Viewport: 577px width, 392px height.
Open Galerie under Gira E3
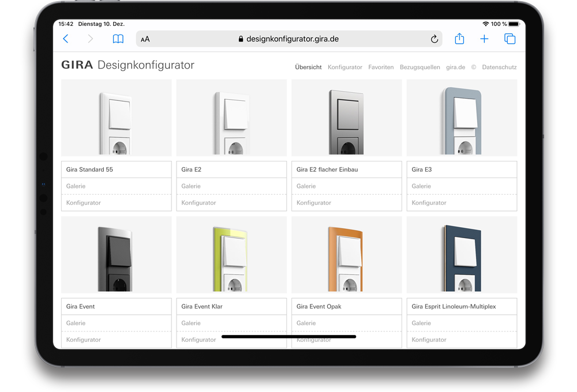pos(462,186)
